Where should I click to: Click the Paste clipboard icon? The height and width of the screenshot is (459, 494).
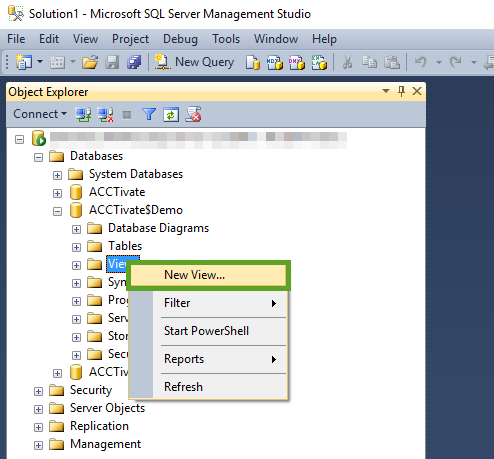[392, 62]
